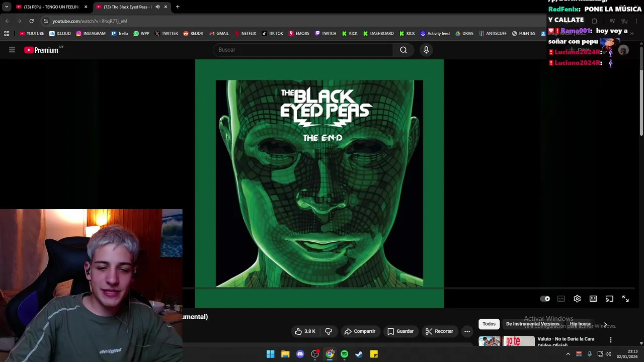The width and height of the screenshot is (644, 362).
Task: Open Steam from the taskbar
Action: [x=359, y=354]
